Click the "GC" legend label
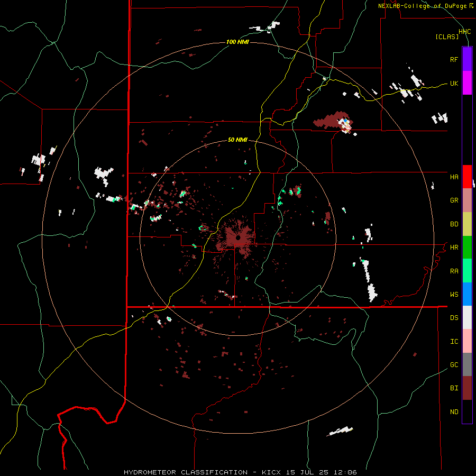The height and width of the screenshot is (476, 476). [x=454, y=364]
